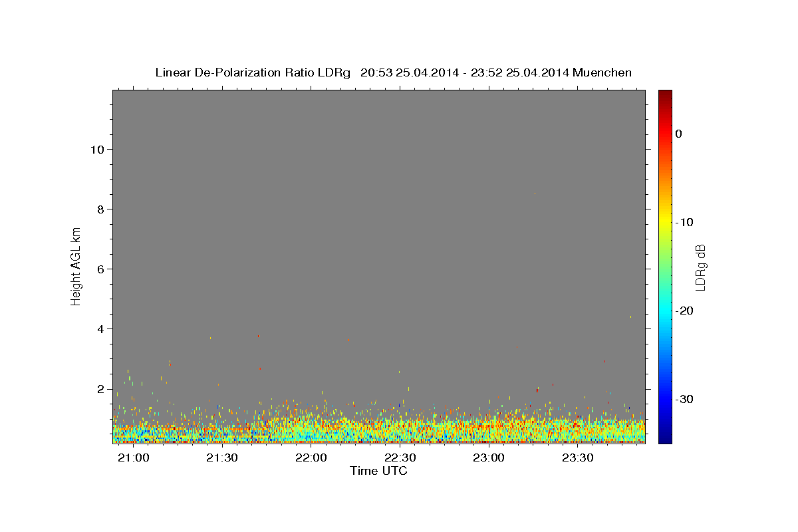The image size is (798, 532).
Task: Click the 23:00 time tick label
Action: [489, 458]
